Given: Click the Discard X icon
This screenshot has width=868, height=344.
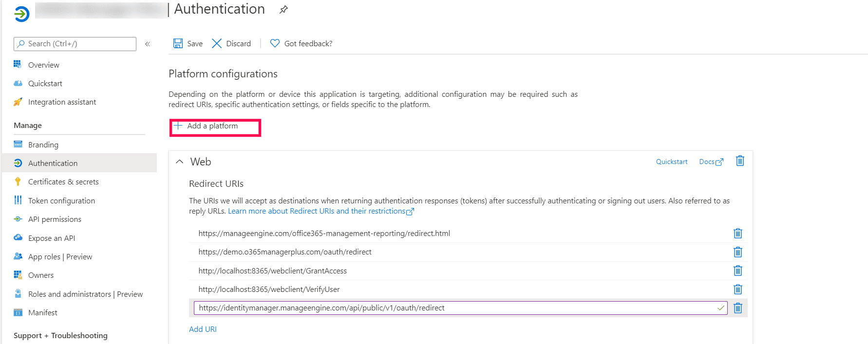Looking at the screenshot, I should point(217,43).
